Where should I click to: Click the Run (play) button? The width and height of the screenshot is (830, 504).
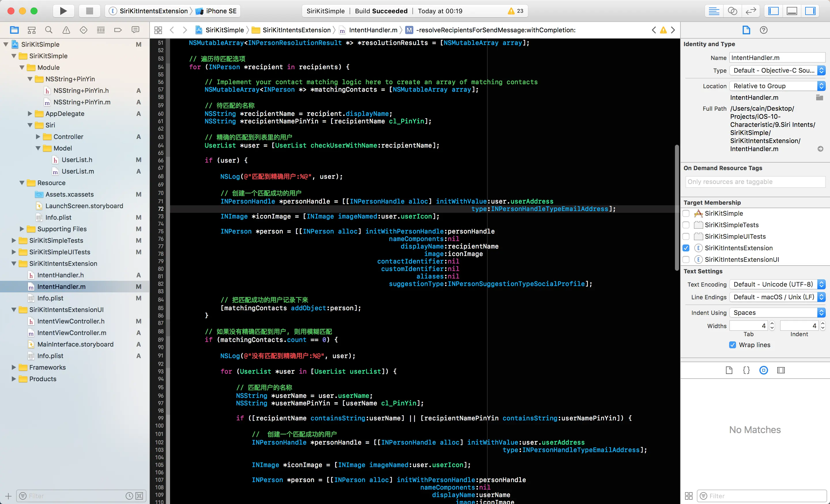click(63, 11)
